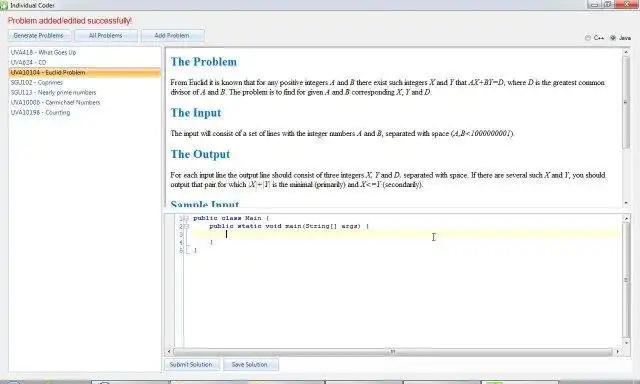Click the public class Main code line
The height and width of the screenshot is (384, 640).
point(231,218)
